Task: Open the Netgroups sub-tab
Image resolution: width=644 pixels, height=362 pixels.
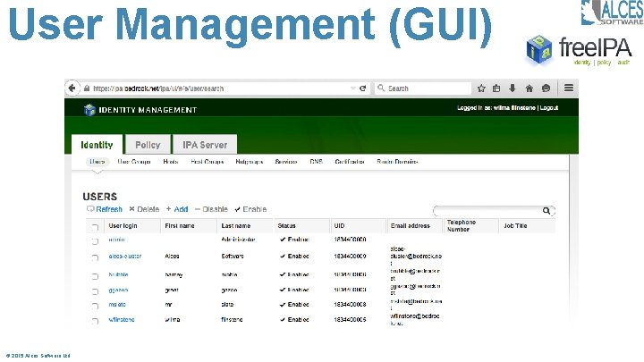Action: (250, 162)
